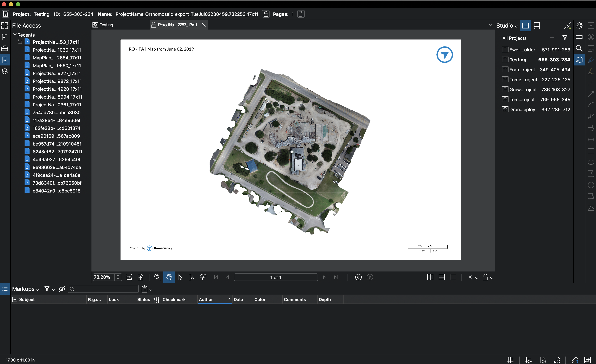
Task: Toggle the grid display in status bar
Action: click(x=510, y=360)
